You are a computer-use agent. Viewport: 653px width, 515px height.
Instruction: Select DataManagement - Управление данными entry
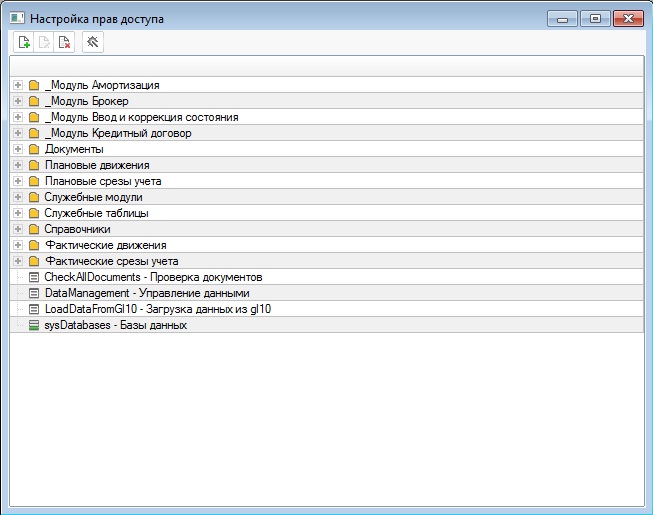pos(146,293)
